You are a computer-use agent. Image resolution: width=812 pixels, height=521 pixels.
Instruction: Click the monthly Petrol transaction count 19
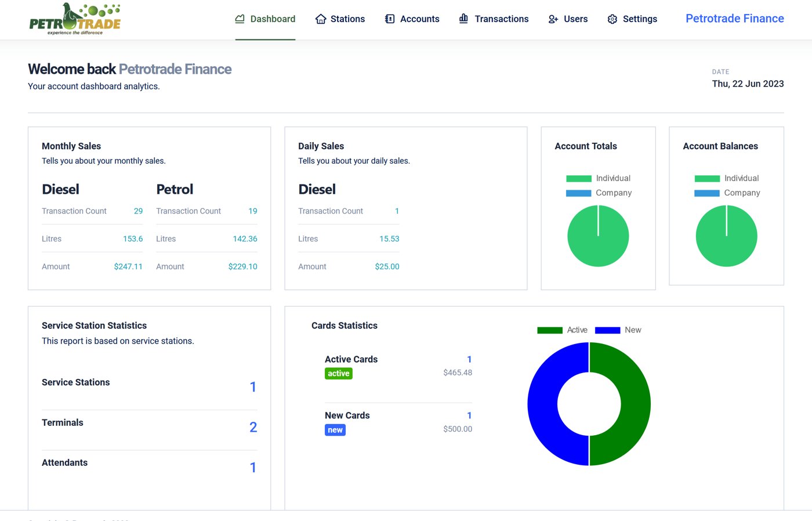[x=253, y=211]
